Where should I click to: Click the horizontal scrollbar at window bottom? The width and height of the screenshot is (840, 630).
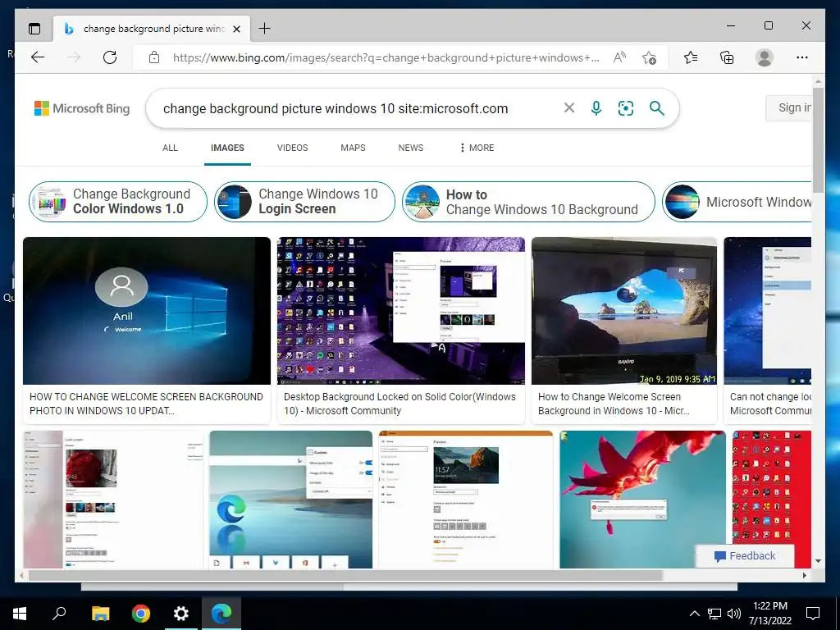tap(345, 575)
